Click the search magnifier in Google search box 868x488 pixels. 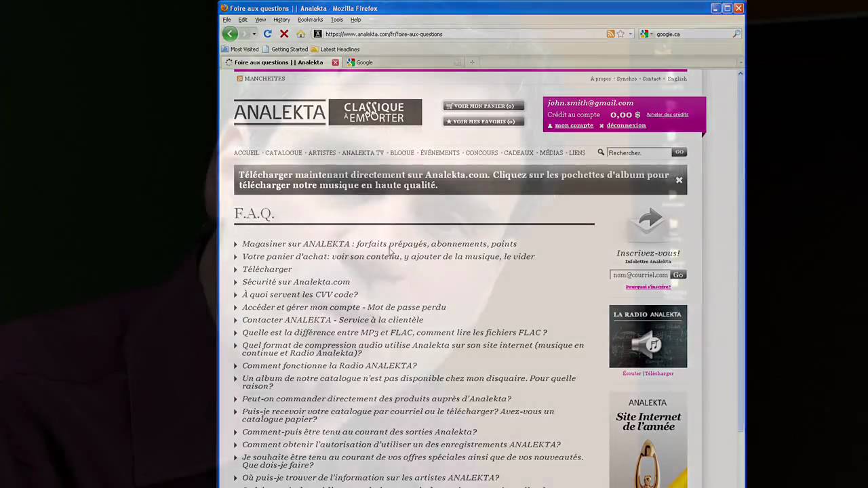coord(736,34)
